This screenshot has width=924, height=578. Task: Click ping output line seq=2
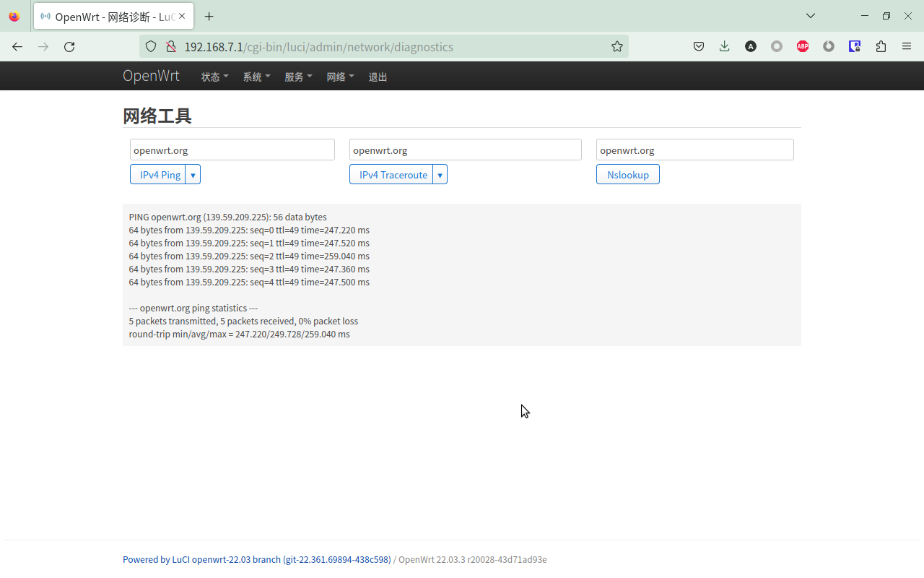pyautogui.click(x=249, y=256)
